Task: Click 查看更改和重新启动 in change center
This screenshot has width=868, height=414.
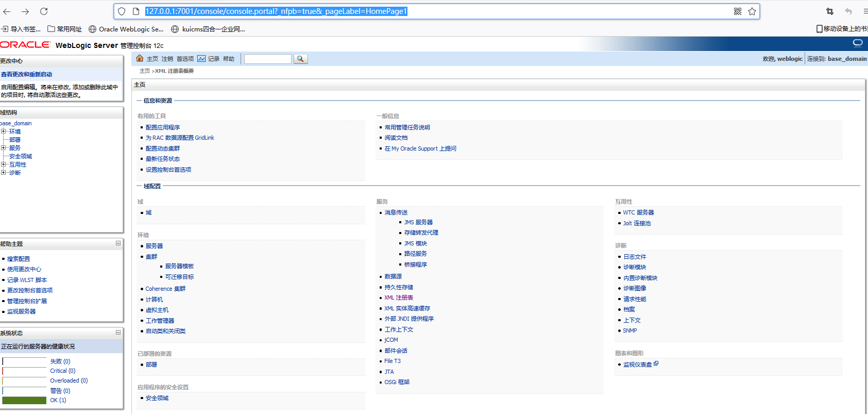Action: click(x=26, y=74)
